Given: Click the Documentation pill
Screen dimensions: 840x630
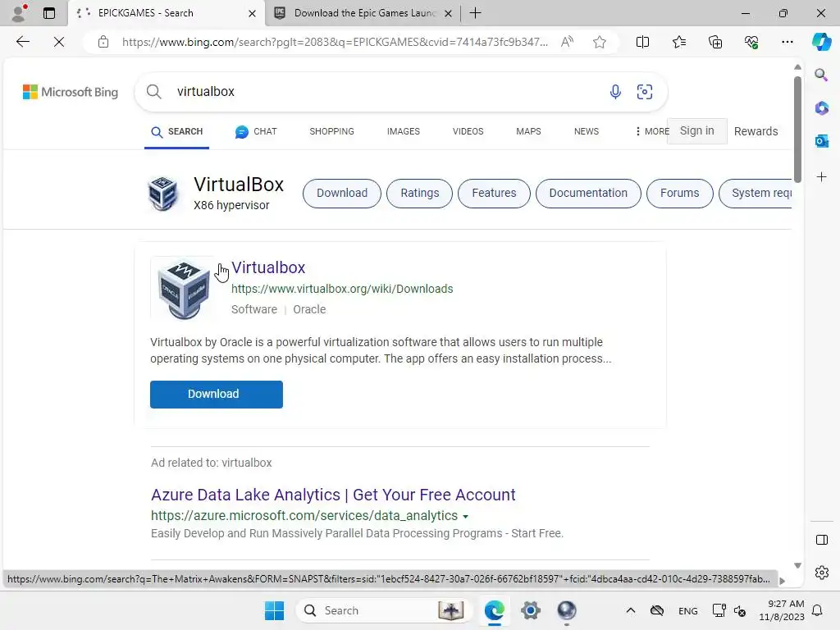Looking at the screenshot, I should (x=587, y=193).
